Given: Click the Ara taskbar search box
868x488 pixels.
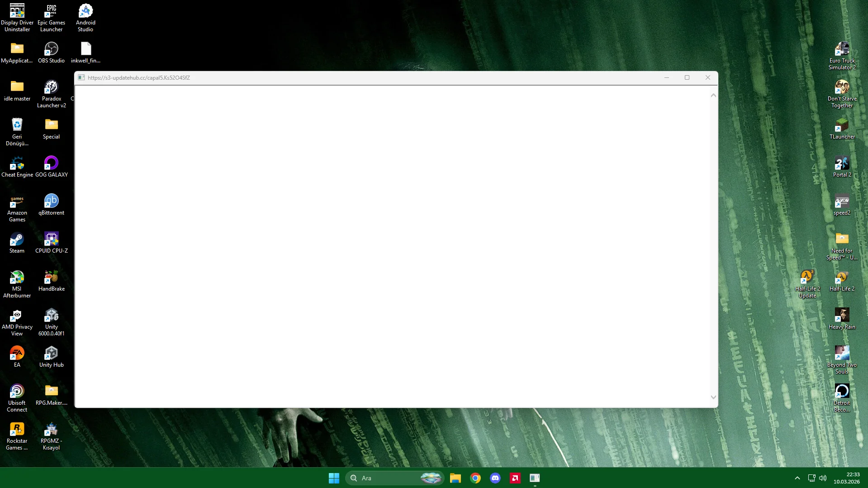Looking at the screenshot, I should (x=394, y=478).
